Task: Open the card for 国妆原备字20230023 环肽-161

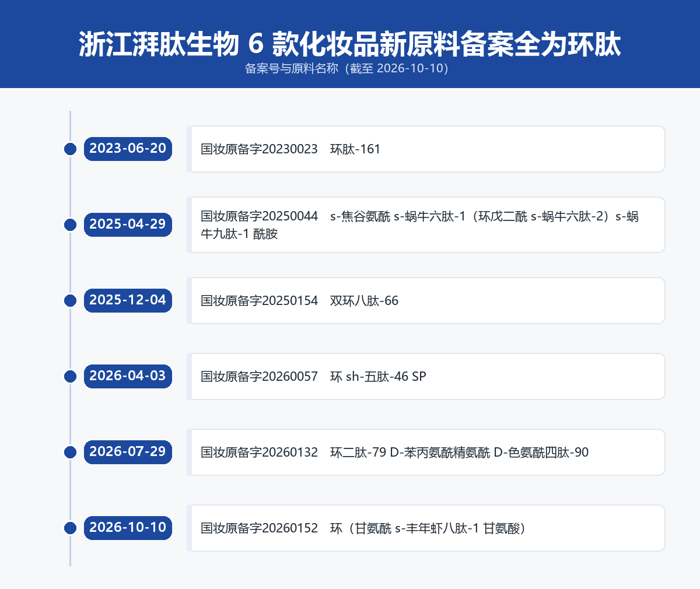Action: coord(426,149)
